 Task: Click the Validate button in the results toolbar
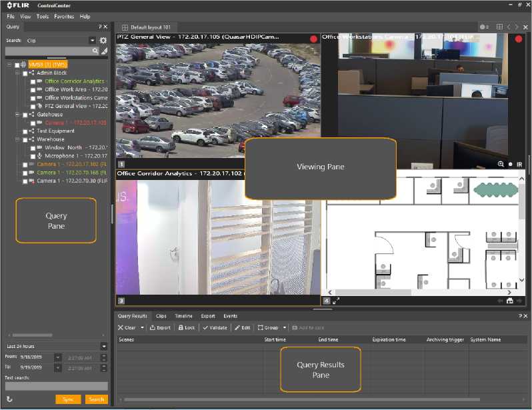coord(214,328)
